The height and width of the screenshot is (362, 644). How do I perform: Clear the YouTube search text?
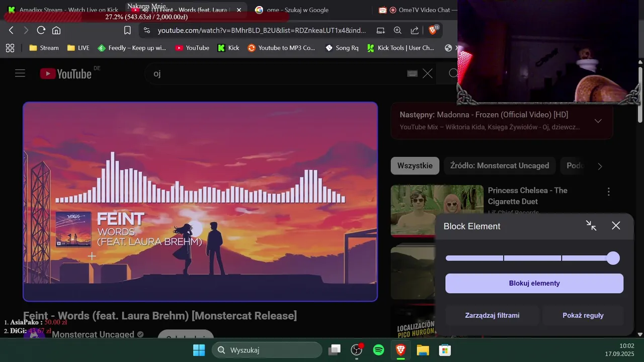click(428, 73)
